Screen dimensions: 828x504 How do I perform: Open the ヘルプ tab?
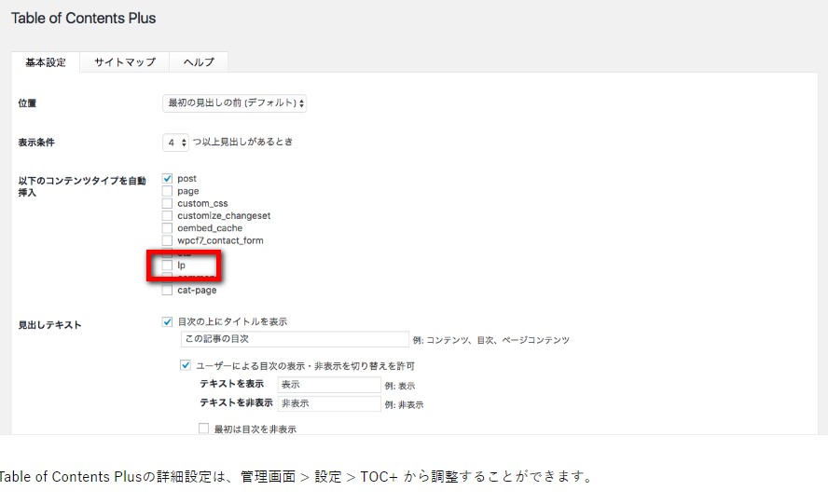199,62
